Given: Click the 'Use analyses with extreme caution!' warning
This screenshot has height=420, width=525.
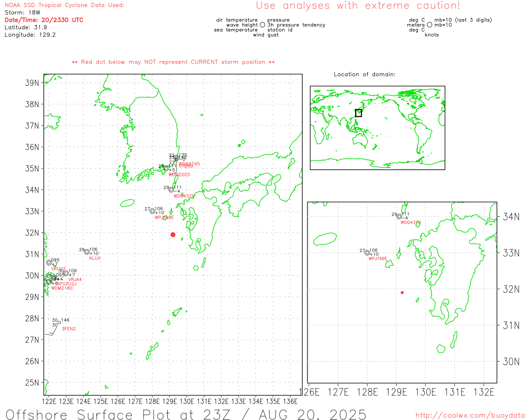Looking at the screenshot, I should [358, 6].
